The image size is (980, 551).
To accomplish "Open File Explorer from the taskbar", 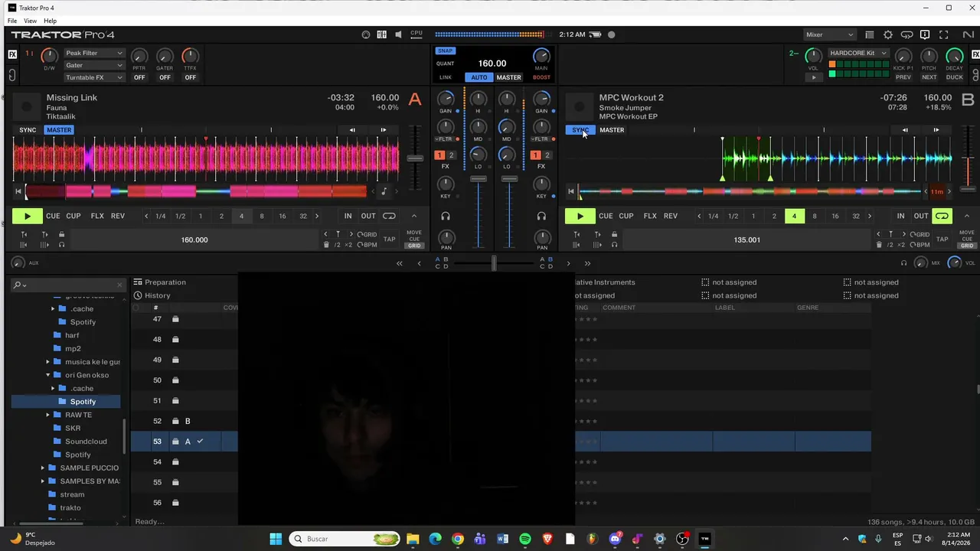I will 413,539.
